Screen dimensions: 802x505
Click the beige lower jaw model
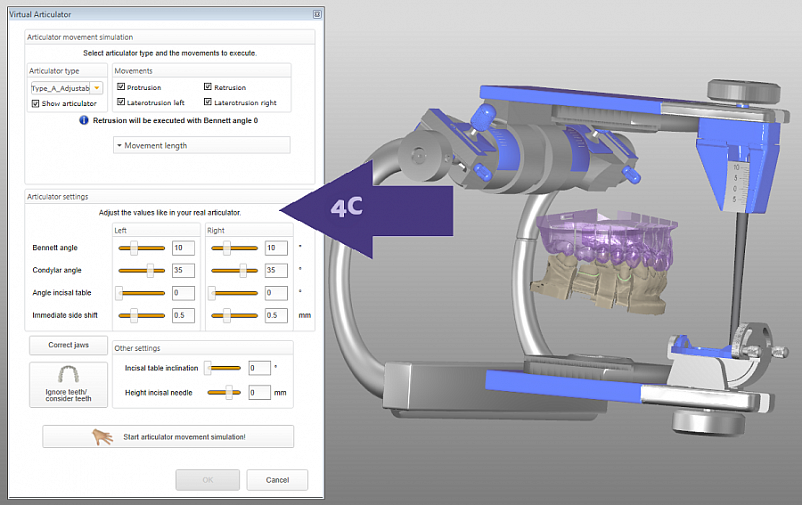point(598,284)
